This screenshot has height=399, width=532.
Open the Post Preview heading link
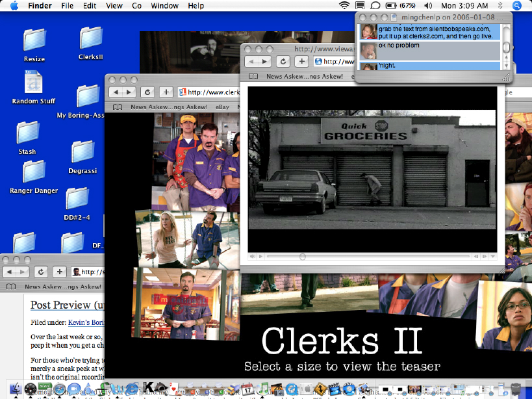coord(67,305)
